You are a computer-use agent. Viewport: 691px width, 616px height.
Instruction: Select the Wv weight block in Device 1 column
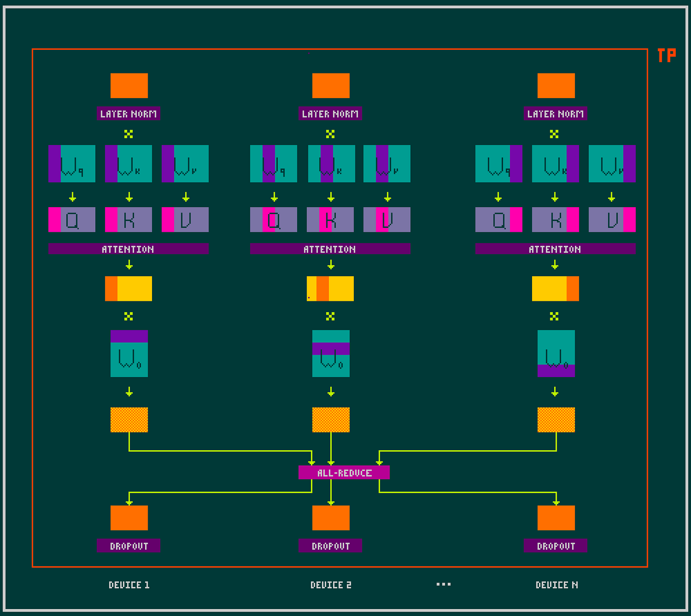pyautogui.click(x=185, y=164)
